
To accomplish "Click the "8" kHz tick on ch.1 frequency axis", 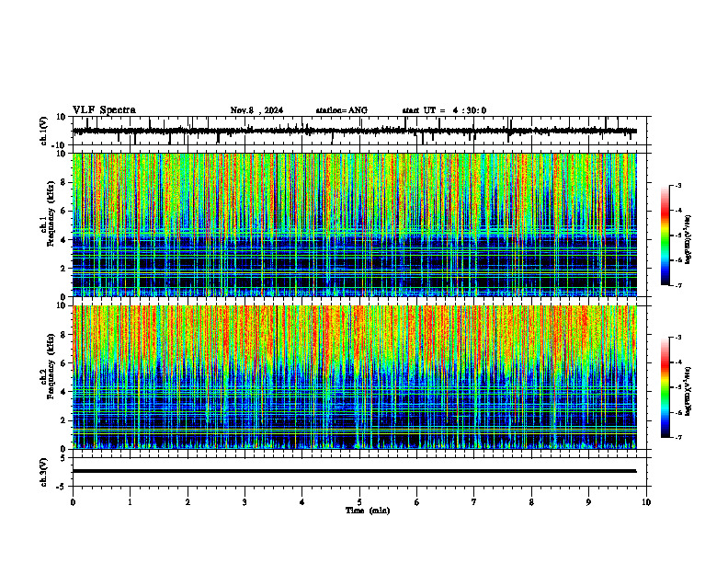I will point(64,182).
